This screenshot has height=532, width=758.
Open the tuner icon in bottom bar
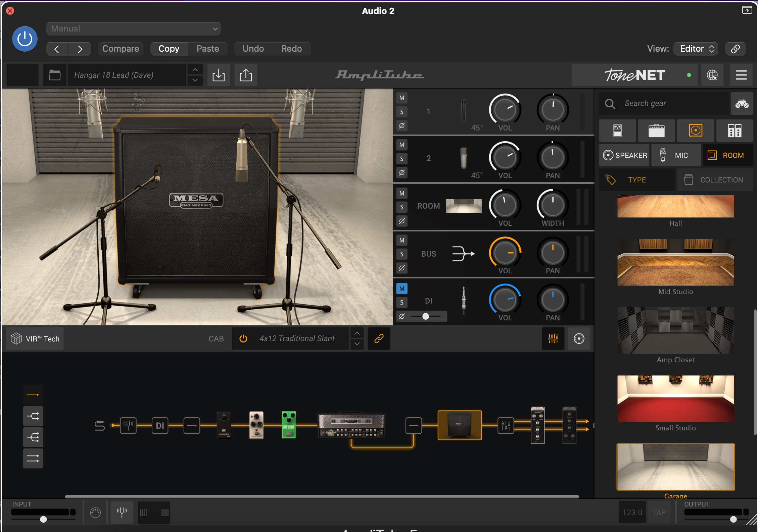(122, 512)
